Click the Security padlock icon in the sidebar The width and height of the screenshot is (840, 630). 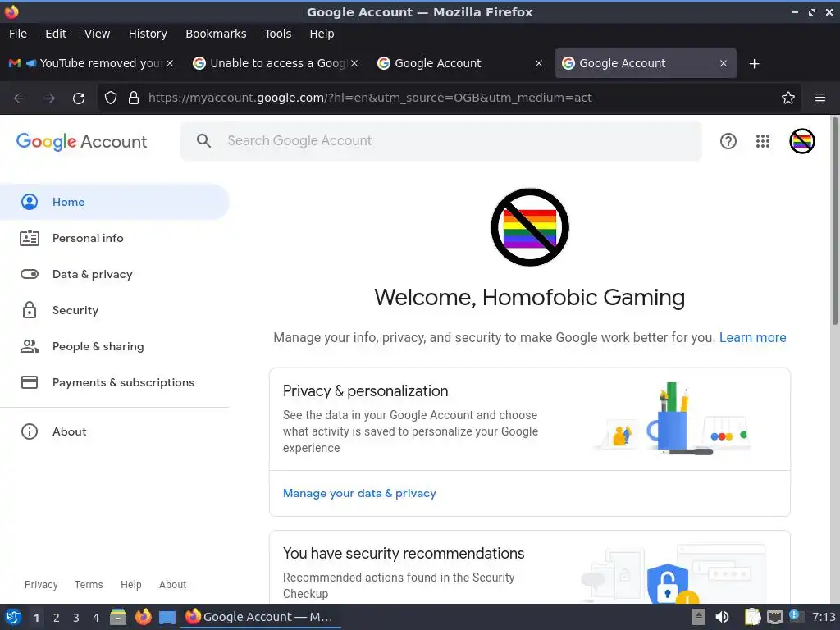click(x=30, y=310)
